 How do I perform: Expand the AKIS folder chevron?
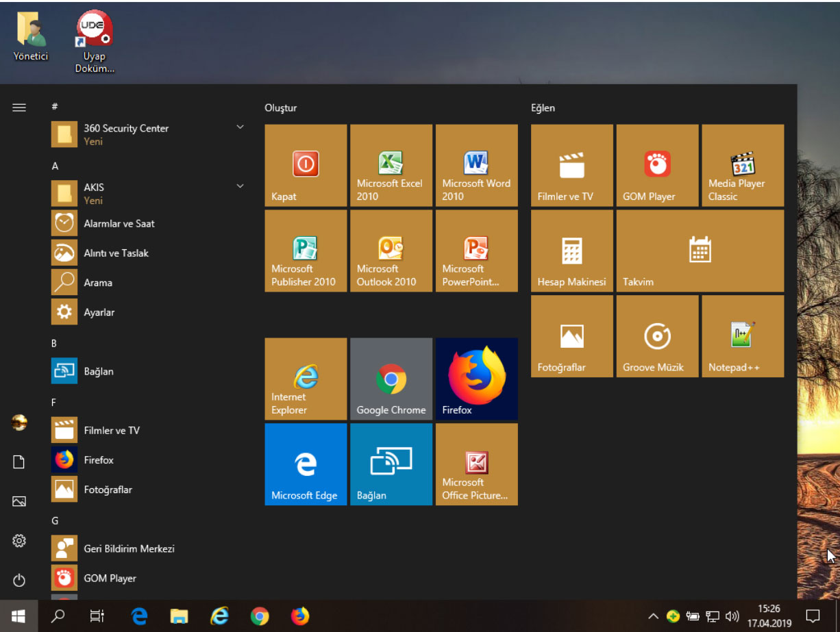[240, 186]
